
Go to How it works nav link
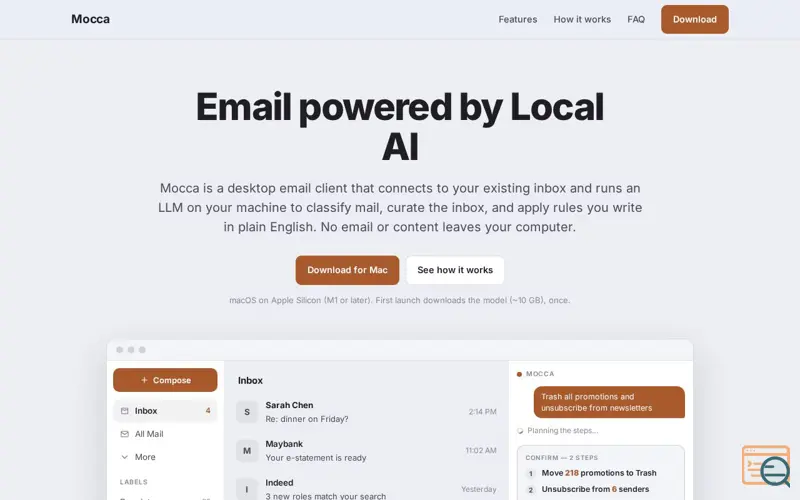tap(582, 19)
